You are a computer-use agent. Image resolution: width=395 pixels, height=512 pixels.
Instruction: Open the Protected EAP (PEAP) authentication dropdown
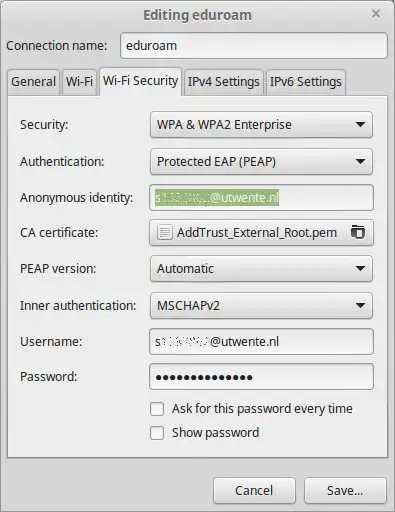[x=261, y=162]
